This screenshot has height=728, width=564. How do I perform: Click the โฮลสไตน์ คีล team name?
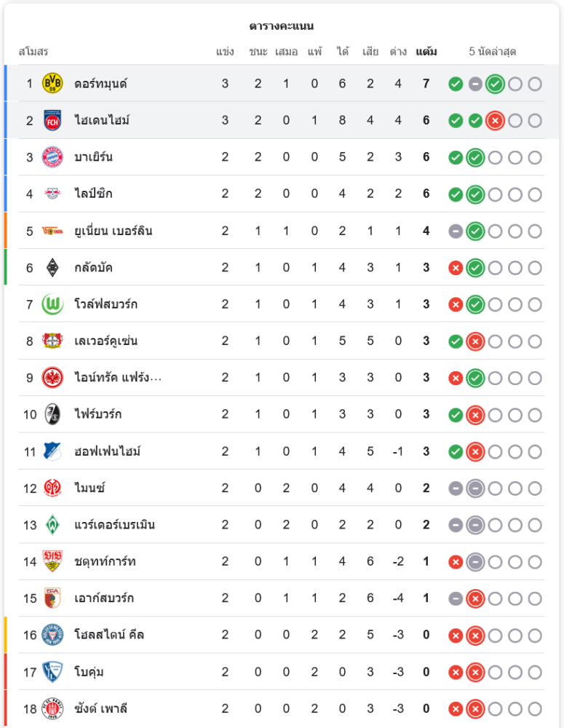109,635
